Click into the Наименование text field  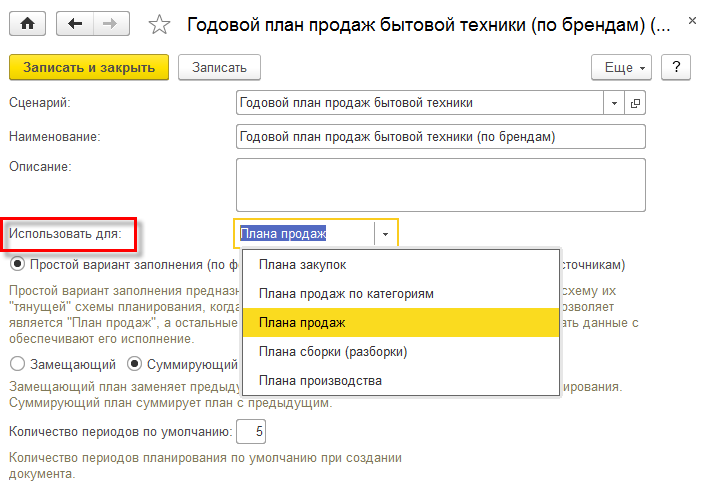coord(440,136)
